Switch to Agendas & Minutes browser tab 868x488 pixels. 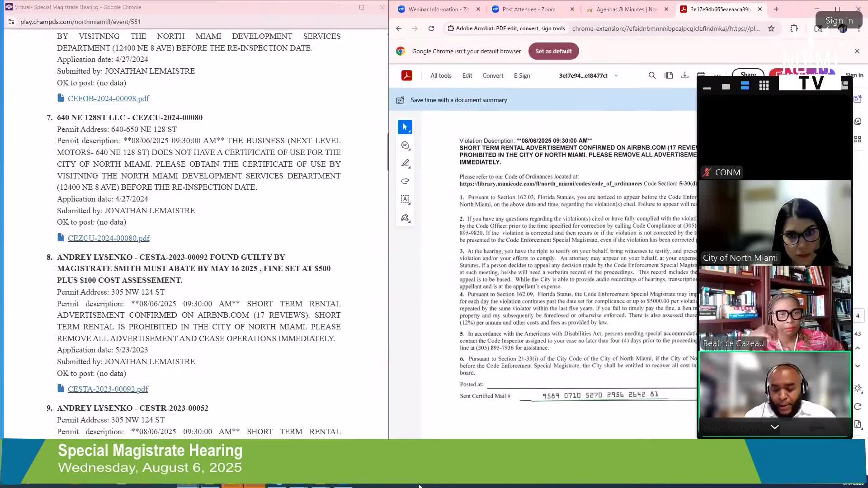627,9
